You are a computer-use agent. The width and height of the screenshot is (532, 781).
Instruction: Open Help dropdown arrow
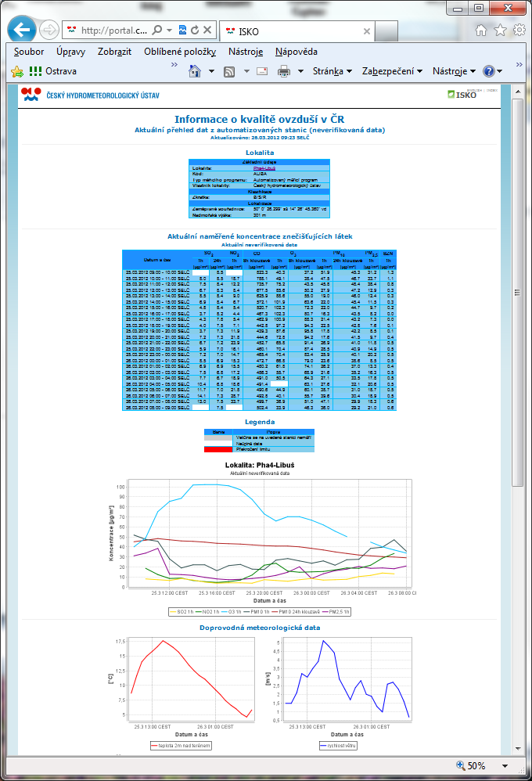tap(500, 71)
